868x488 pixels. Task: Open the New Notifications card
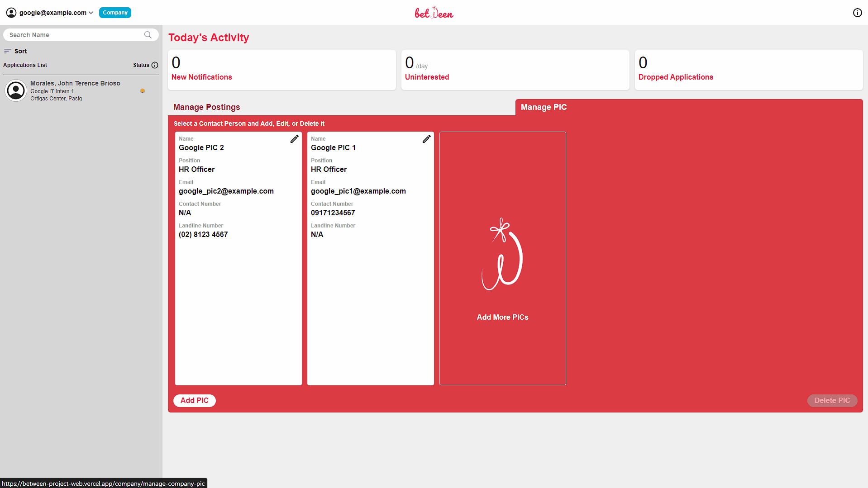click(x=281, y=70)
